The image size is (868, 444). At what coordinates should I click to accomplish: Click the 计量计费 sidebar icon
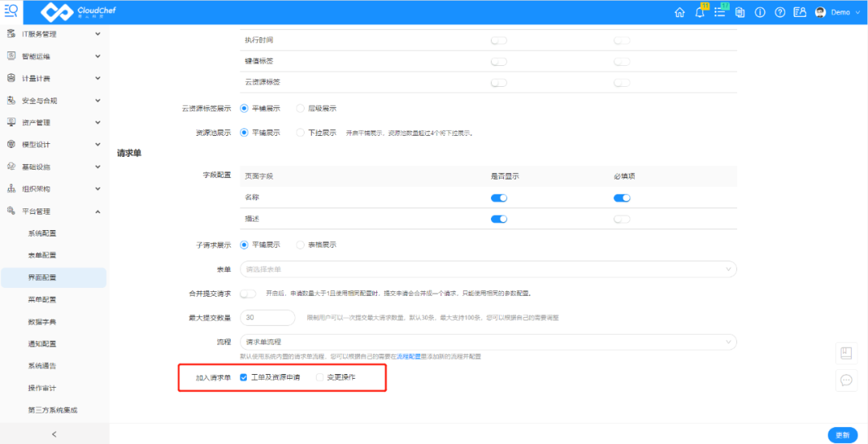click(x=10, y=78)
